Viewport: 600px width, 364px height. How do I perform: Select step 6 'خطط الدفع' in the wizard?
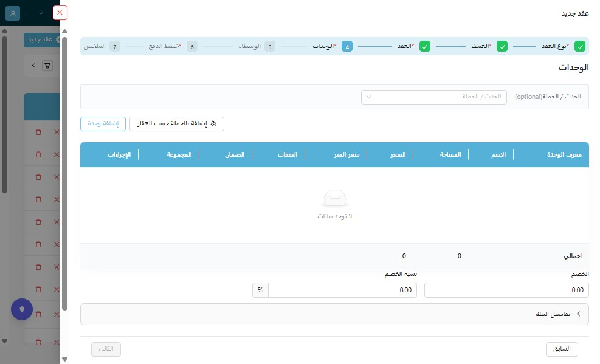click(x=173, y=46)
